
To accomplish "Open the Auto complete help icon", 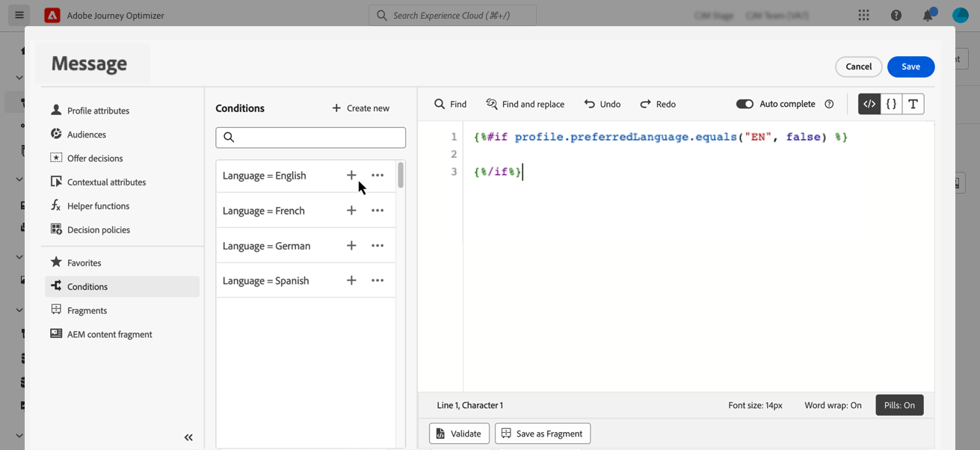I will pyautogui.click(x=829, y=104).
